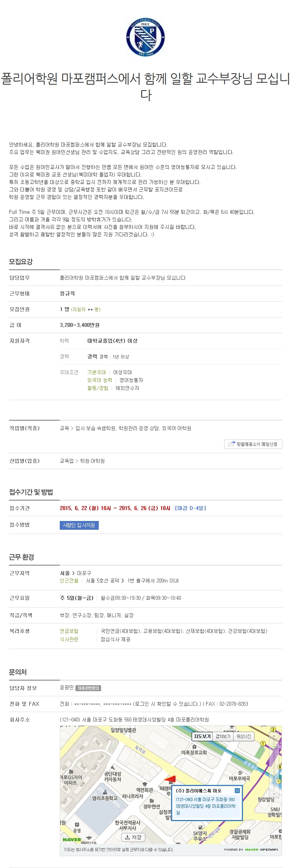Click the map zoom level slider handle

(274, 747)
